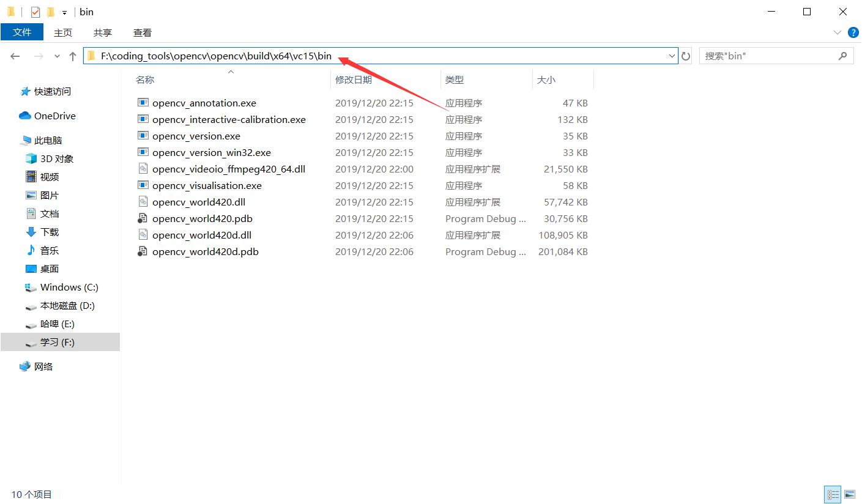Click the back navigation arrow
The width and height of the screenshot is (862, 504).
15,56
